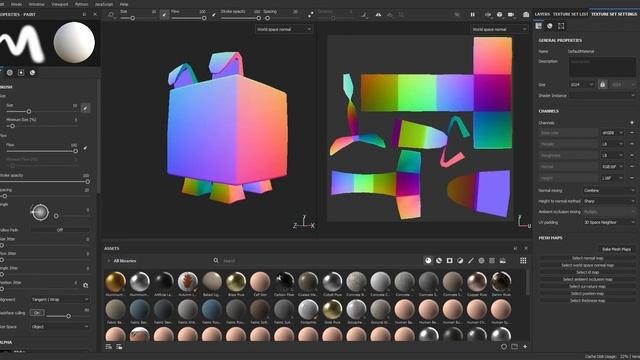Remove the Height channel
The image size is (640, 360).
pos(632,178)
